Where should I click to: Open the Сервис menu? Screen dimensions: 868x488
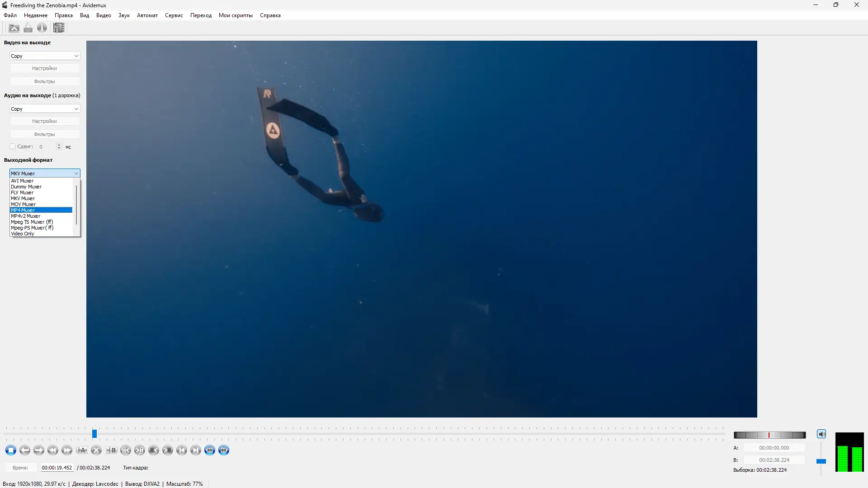[x=174, y=15]
